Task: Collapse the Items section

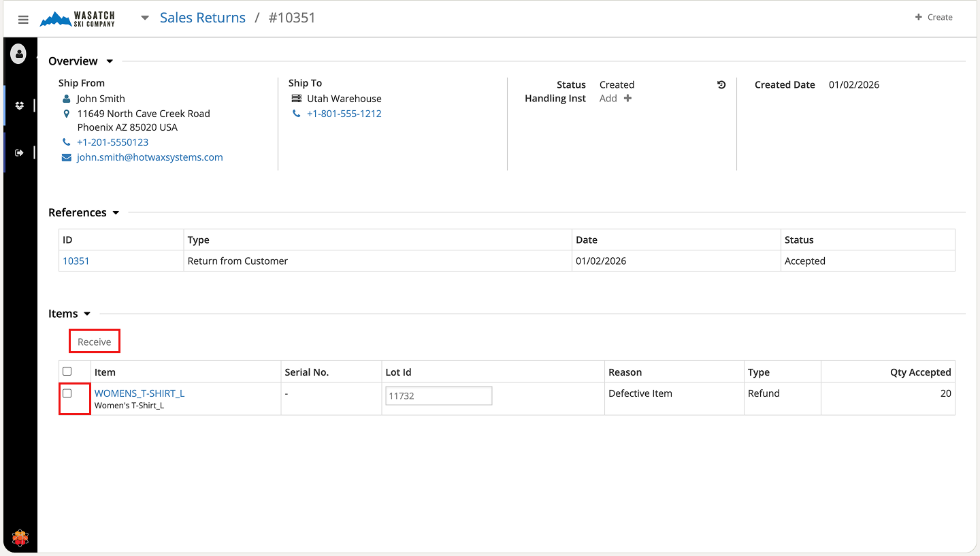Action: point(87,314)
